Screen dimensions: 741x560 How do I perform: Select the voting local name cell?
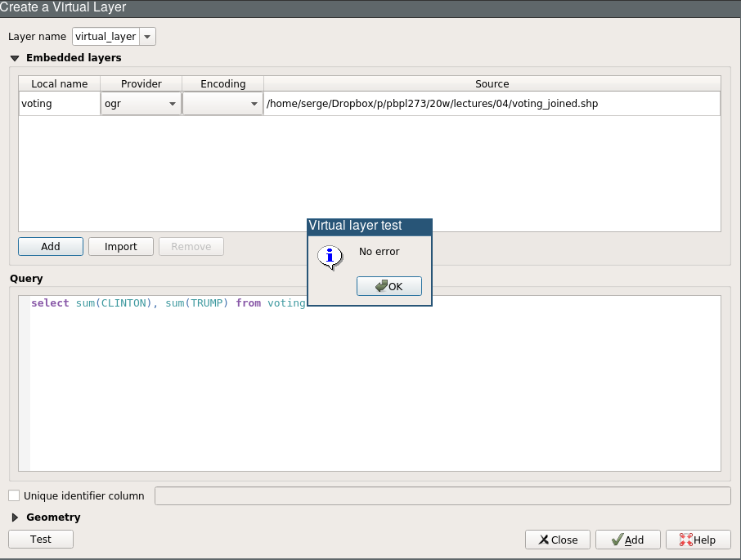coord(59,104)
